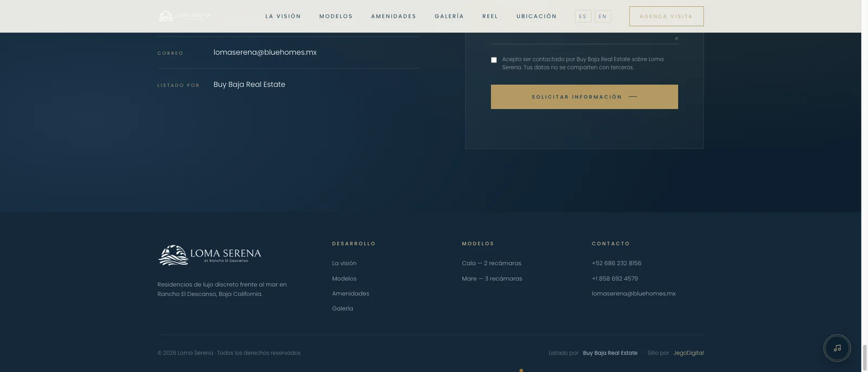
Task: Open footer La visión link
Action: [344, 263]
